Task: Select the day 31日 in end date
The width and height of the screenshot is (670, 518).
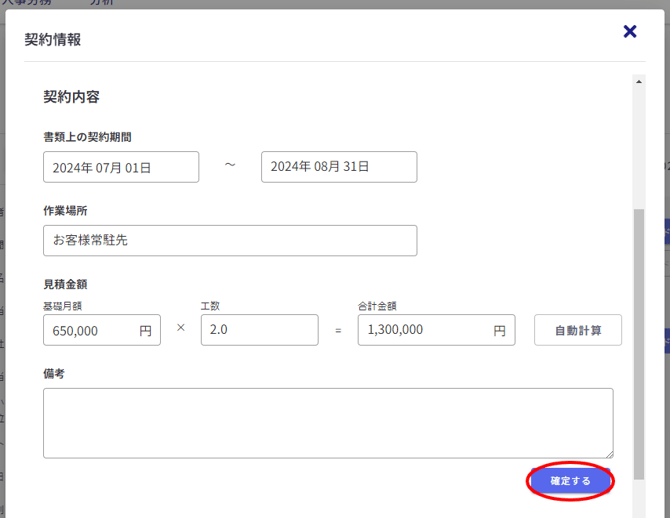Action: [x=358, y=167]
